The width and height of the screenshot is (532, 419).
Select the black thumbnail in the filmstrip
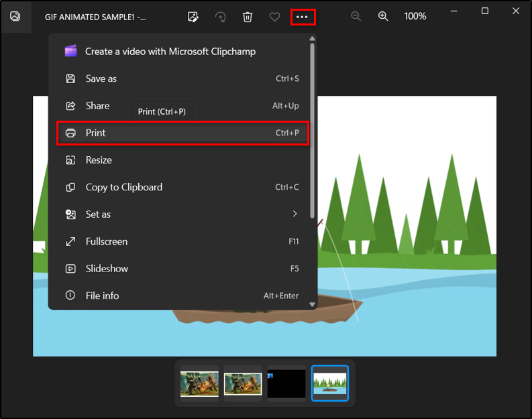[x=286, y=383]
